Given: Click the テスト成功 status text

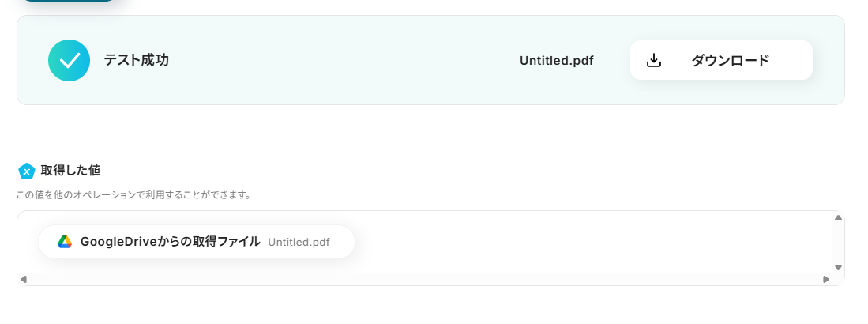Looking at the screenshot, I should click(136, 60).
